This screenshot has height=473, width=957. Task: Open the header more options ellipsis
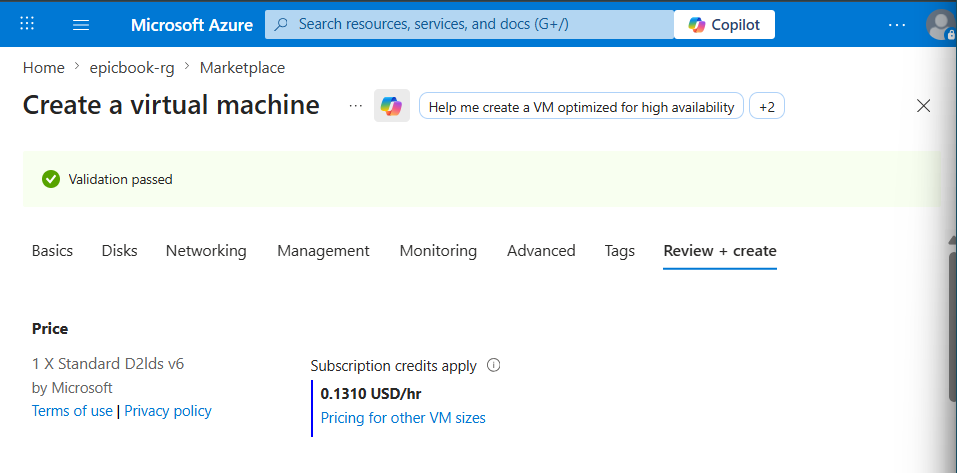pyautogui.click(x=897, y=25)
